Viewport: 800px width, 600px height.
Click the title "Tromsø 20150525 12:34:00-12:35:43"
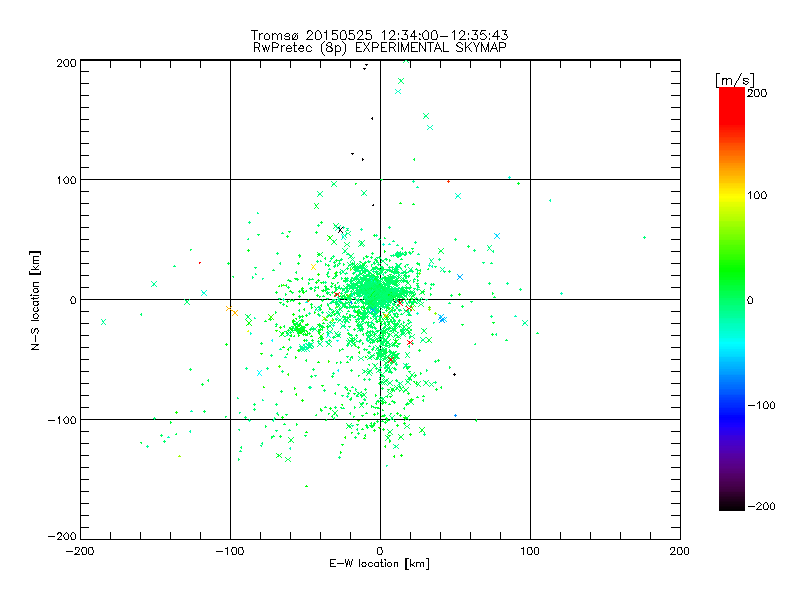pyautogui.click(x=379, y=35)
